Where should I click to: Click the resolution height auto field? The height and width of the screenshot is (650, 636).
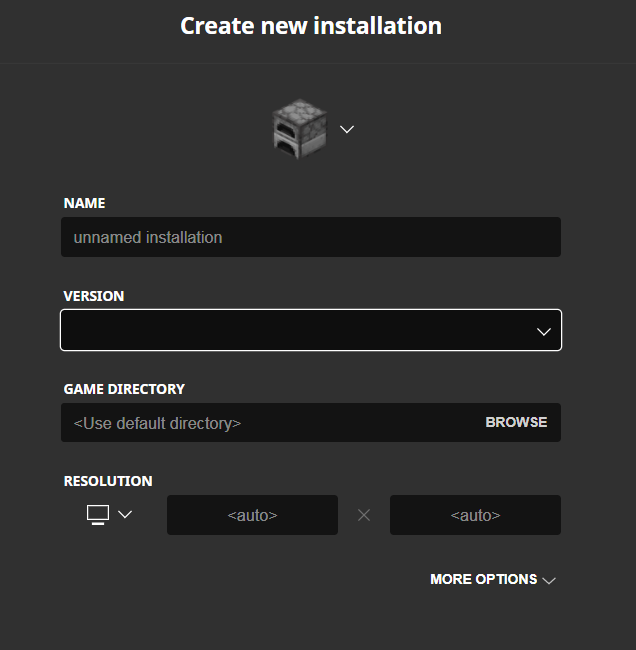point(475,515)
